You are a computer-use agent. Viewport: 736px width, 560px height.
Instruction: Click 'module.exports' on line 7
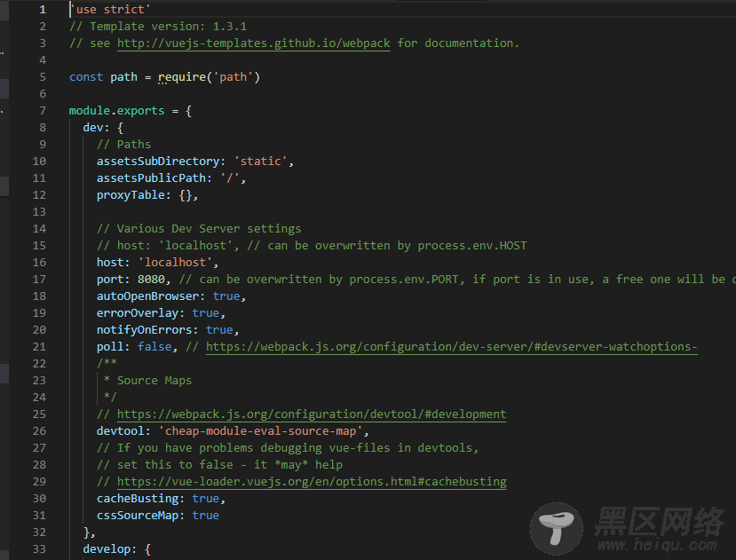point(117,111)
